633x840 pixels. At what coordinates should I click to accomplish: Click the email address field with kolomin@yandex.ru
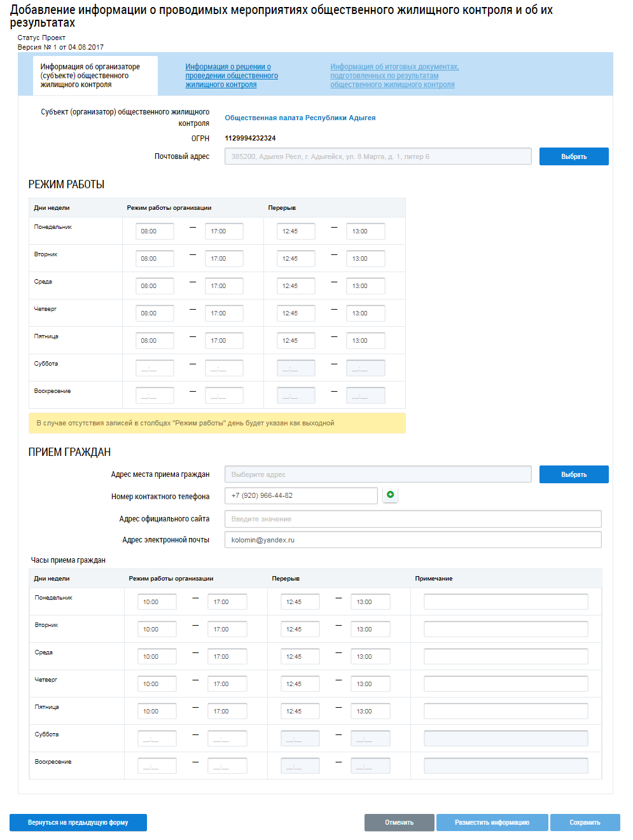(x=412, y=540)
